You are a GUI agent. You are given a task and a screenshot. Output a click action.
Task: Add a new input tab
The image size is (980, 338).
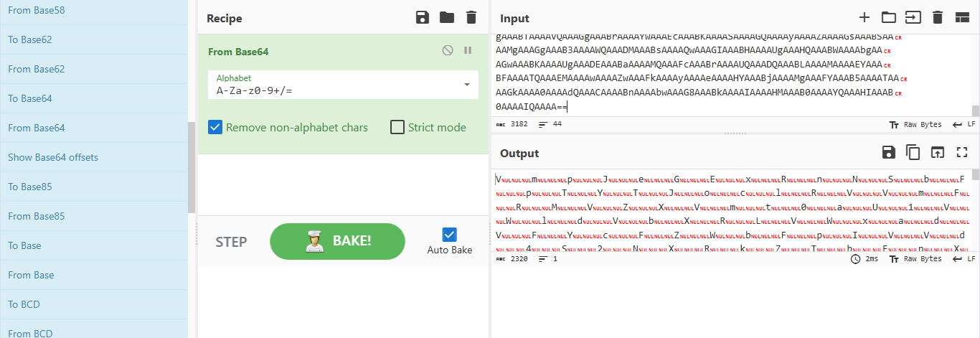(x=864, y=18)
